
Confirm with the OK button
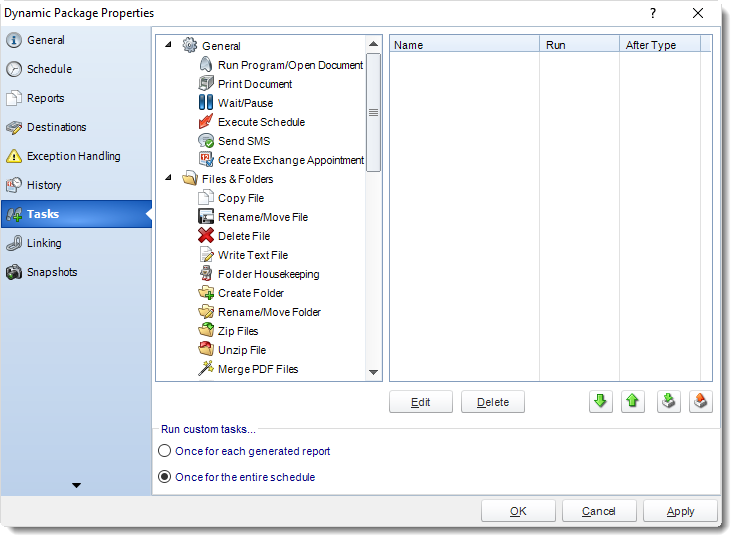[518, 511]
